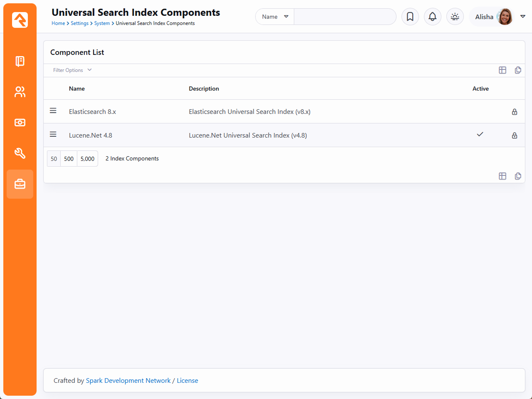532x399 pixels.
Task: Go to Settings in the breadcrumb
Action: [x=79, y=23]
